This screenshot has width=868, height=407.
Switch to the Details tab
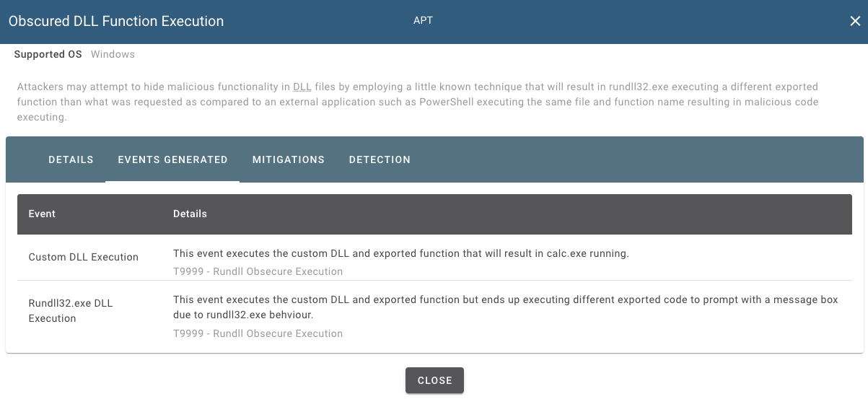tap(71, 159)
